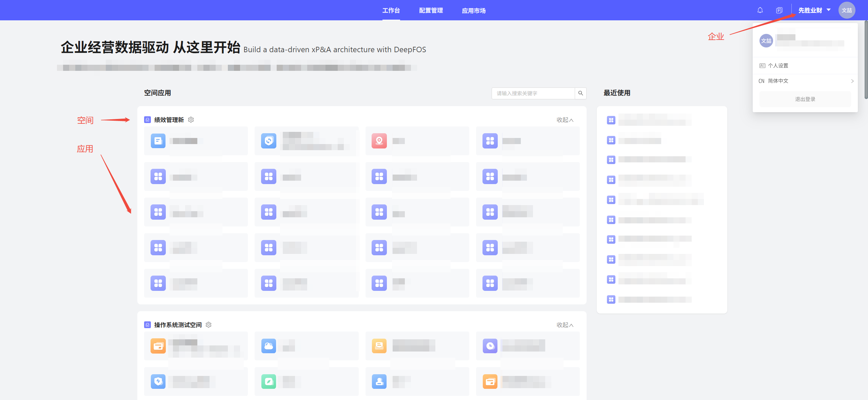Click the 操作系统测试空间 title
868x400 pixels.
point(178,325)
